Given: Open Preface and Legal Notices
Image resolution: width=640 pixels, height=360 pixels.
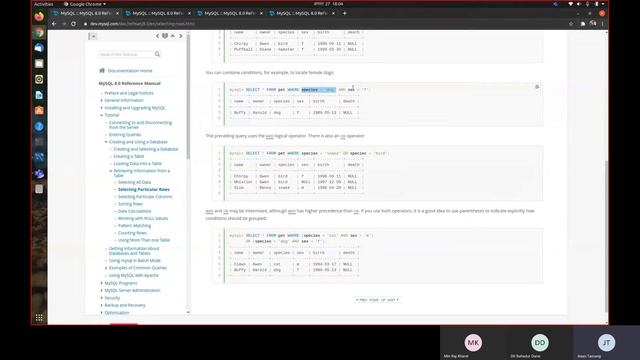Looking at the screenshot, I should point(129,93).
